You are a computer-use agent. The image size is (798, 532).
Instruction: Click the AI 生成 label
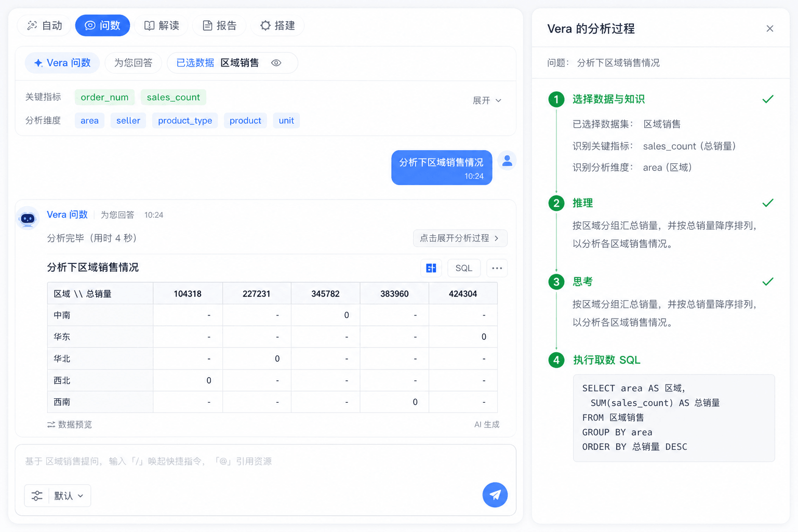(x=487, y=424)
